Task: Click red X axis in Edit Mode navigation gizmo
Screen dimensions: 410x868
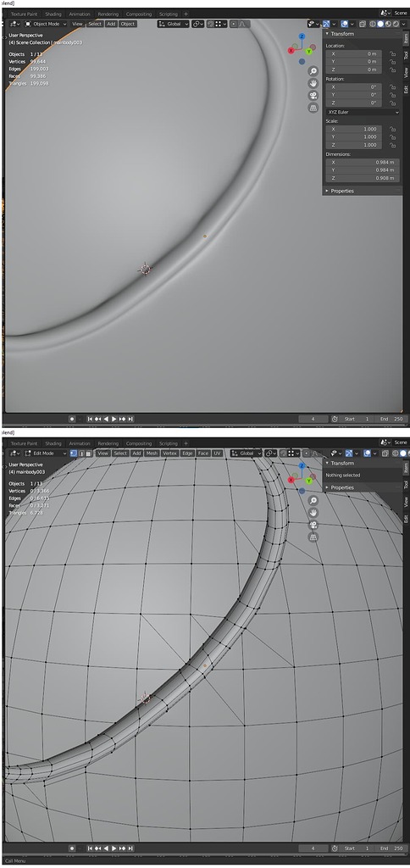Action: pyautogui.click(x=291, y=480)
